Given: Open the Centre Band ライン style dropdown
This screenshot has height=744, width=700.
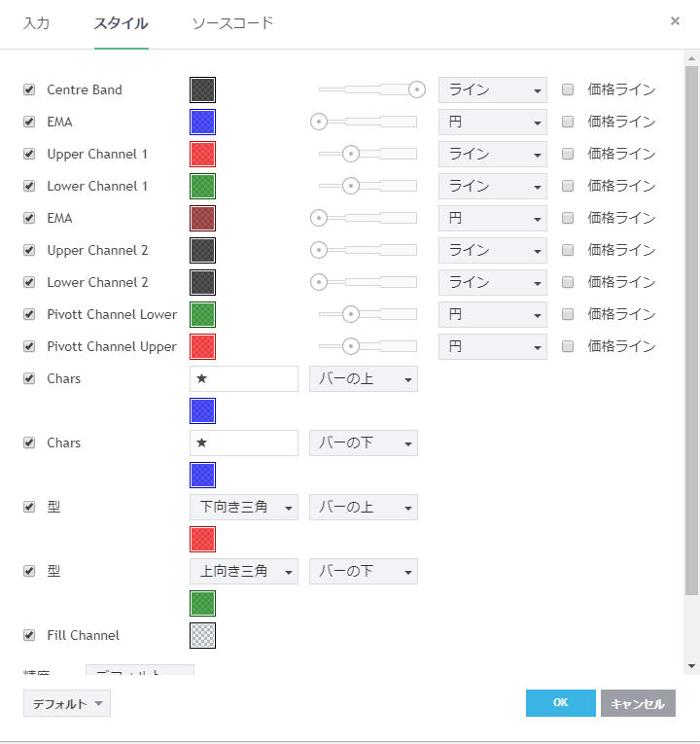Looking at the screenshot, I should 492,89.
